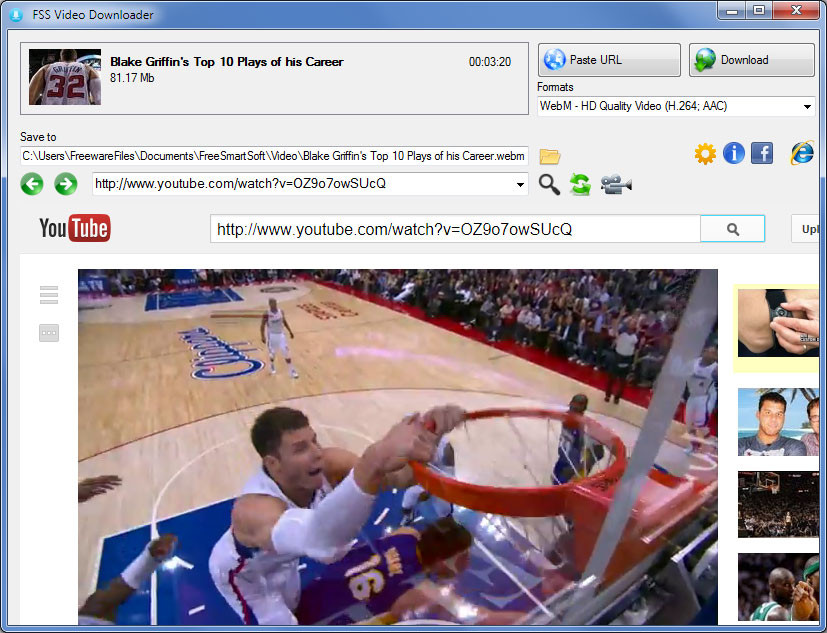Click the Save to file path field
The image size is (827, 633).
coord(274,156)
